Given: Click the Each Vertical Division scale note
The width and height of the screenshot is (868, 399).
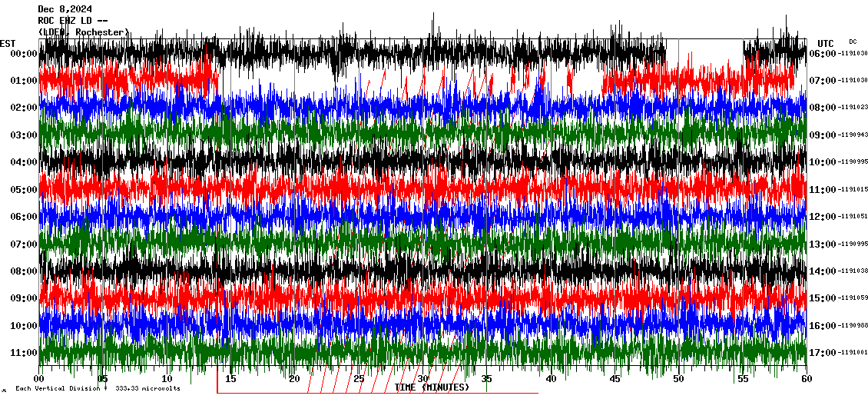Looking at the screenshot, I should coord(98,389).
